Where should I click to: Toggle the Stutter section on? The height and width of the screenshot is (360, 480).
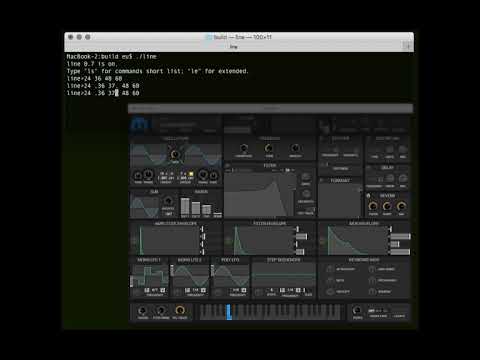coord(322,138)
